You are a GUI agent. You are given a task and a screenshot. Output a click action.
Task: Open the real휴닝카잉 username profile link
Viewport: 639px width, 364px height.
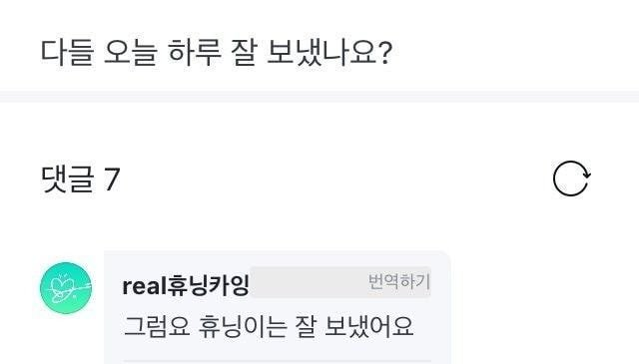point(186,285)
